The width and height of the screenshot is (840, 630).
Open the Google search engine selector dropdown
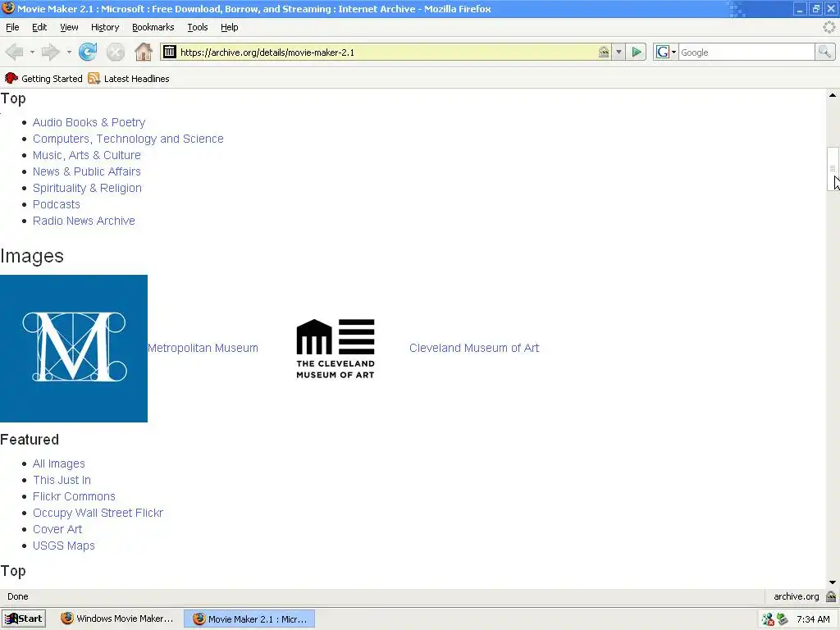(666, 52)
